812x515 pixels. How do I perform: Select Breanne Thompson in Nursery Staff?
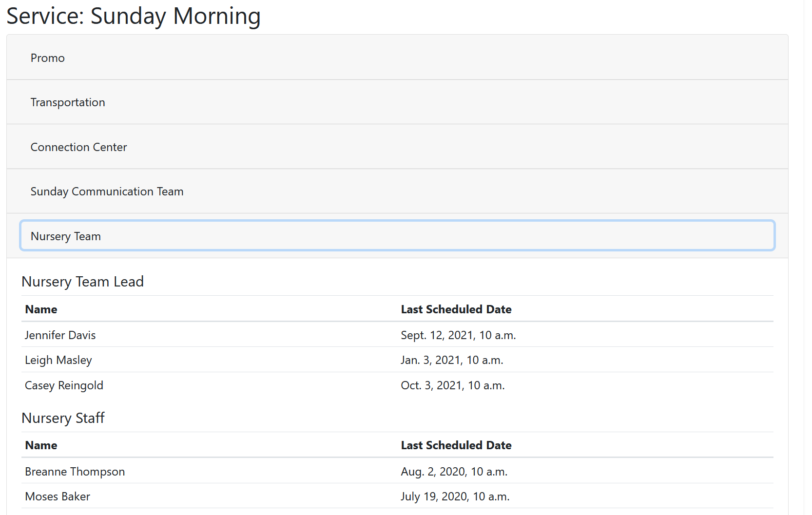[75, 472]
